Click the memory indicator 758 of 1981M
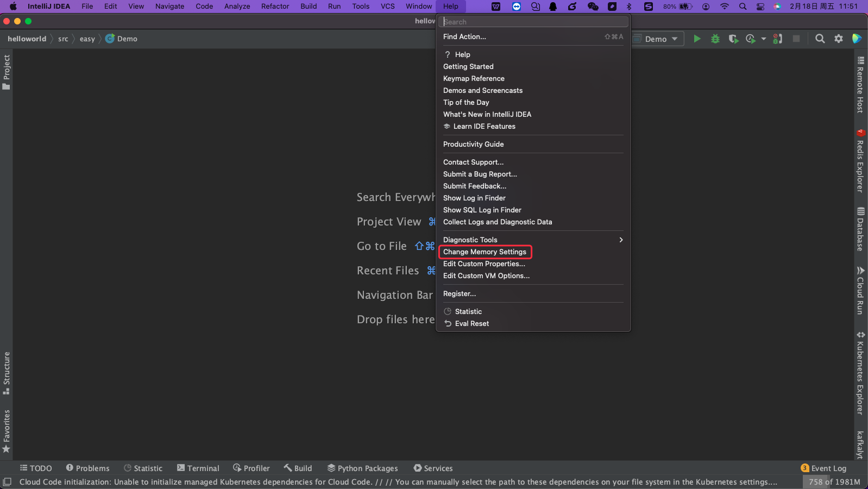The width and height of the screenshot is (868, 489). pyautogui.click(x=834, y=482)
